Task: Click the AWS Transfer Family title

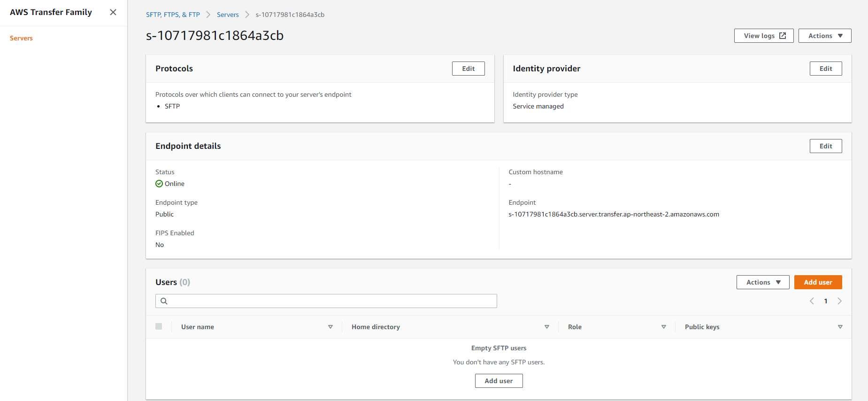Action: pyautogui.click(x=51, y=12)
